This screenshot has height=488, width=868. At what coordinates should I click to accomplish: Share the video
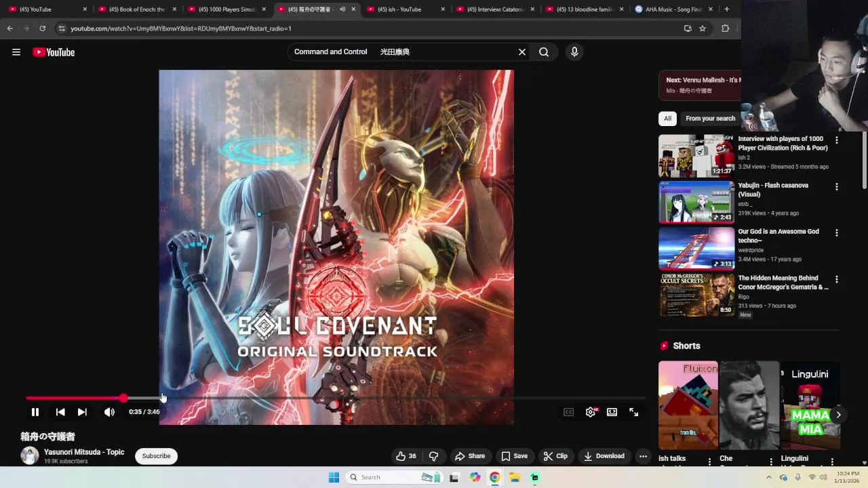pos(470,456)
